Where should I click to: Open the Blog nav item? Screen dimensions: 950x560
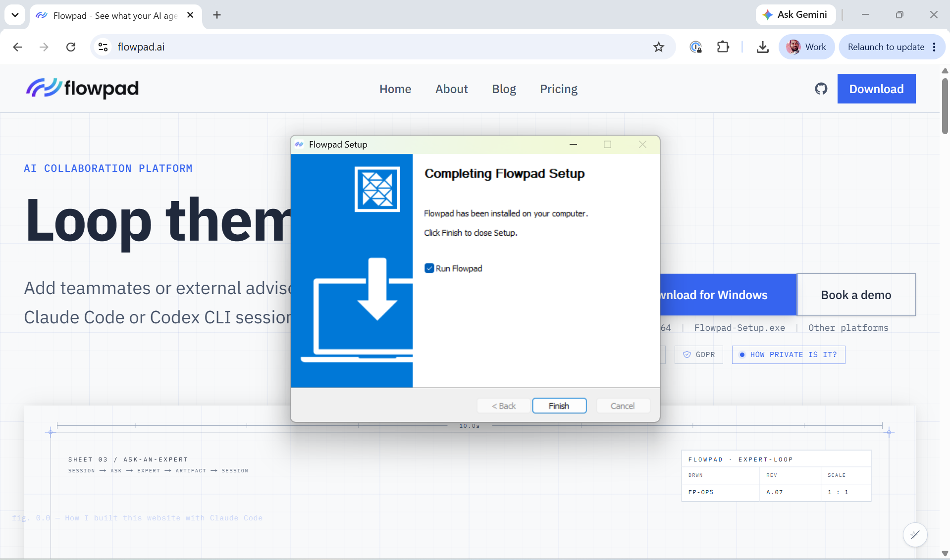504,89
